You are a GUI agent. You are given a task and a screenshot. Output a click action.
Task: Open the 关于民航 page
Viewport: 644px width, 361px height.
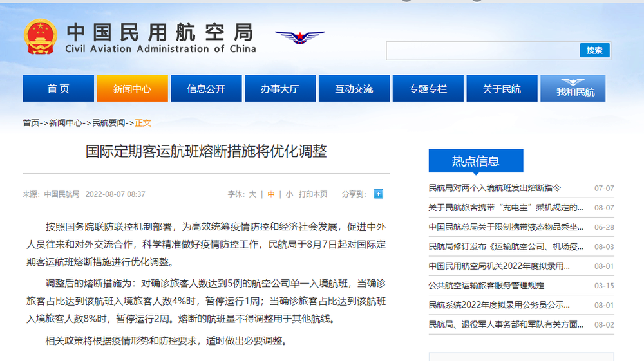click(502, 89)
